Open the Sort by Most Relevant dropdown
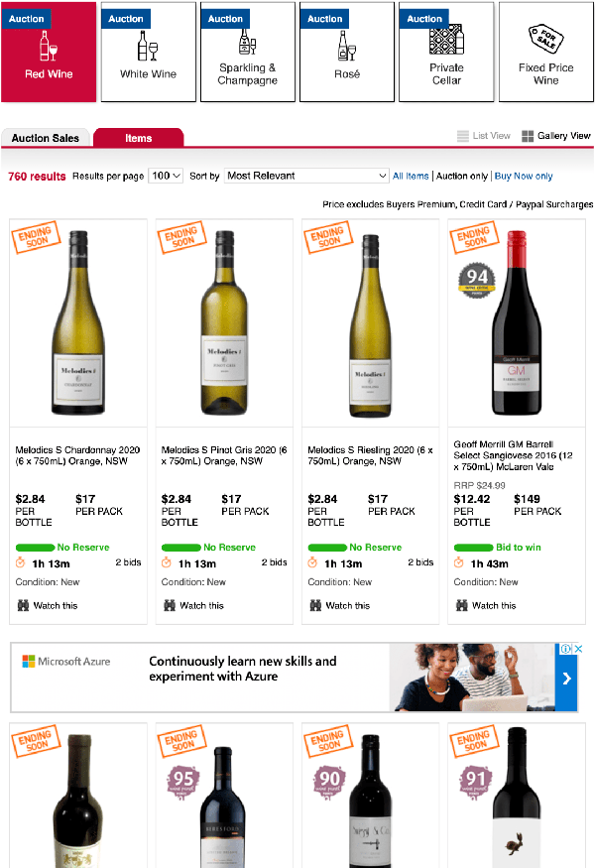 (x=306, y=176)
